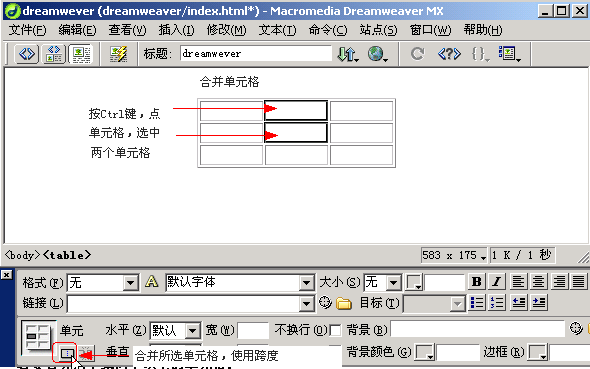Open Live Data view icon
The height and width of the screenshot is (369, 590).
coord(118,54)
